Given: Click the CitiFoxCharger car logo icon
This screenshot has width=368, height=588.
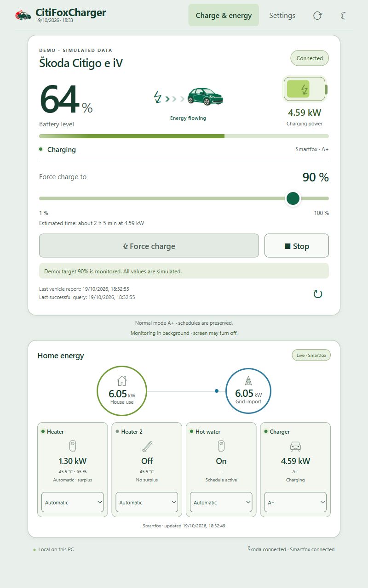Looking at the screenshot, I should click(23, 15).
